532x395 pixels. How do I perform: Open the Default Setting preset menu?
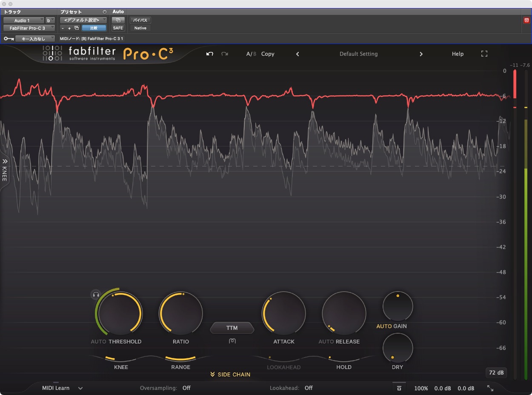[x=358, y=54]
